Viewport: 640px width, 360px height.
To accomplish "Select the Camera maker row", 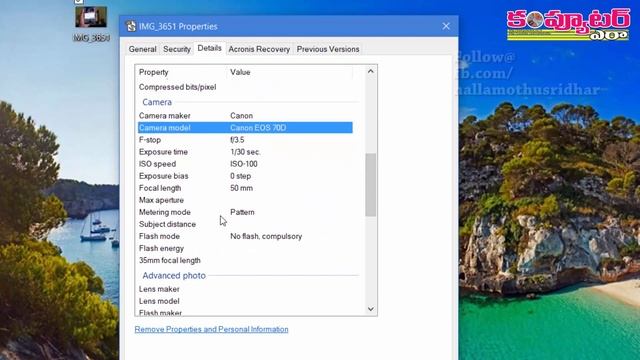I will [x=245, y=116].
